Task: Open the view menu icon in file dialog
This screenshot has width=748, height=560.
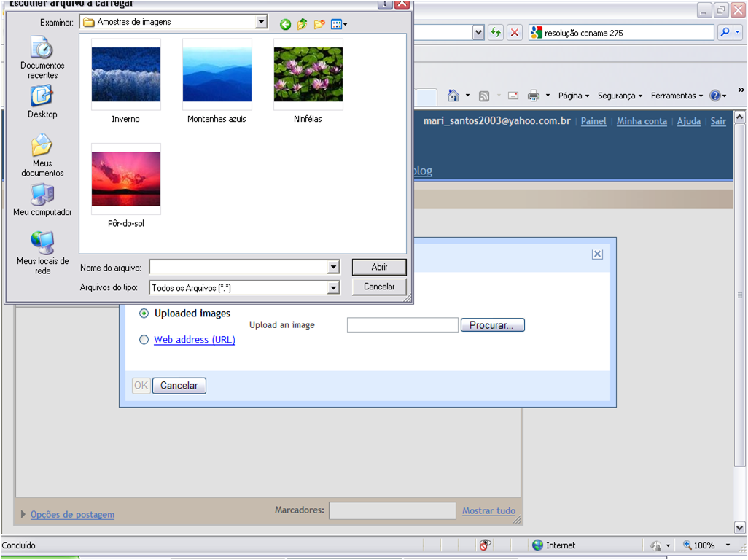Action: click(339, 24)
